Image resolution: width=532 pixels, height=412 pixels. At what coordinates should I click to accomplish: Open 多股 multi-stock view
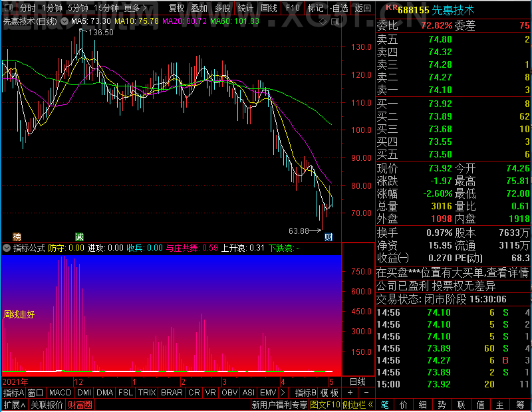(x=222, y=8)
